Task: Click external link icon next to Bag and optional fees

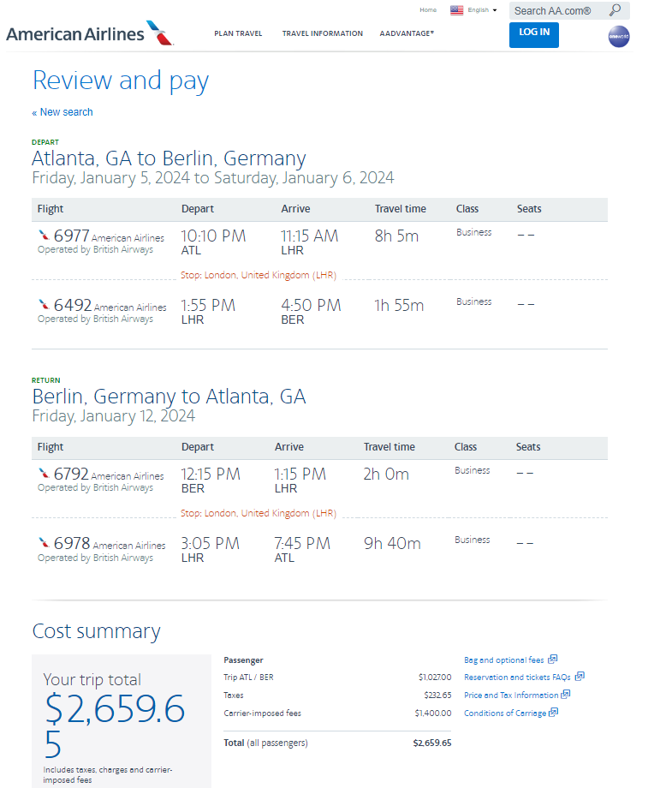Action: click(552, 659)
